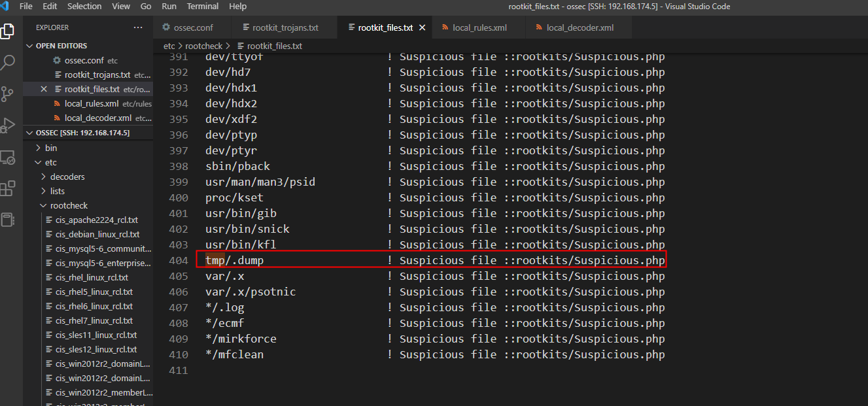This screenshot has height=406, width=868.
Task: Open cis_rhel7_linux_rcl.txt file
Action: pos(94,320)
